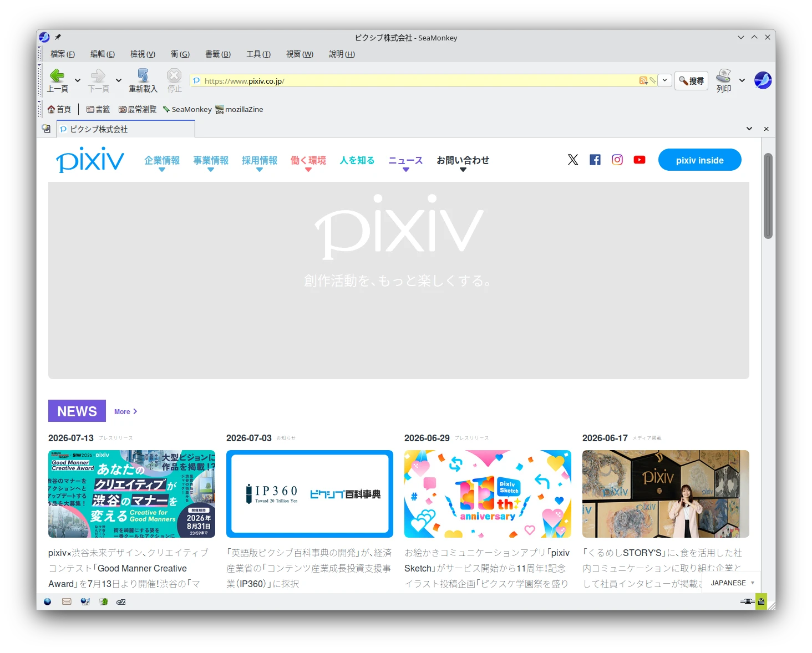The image size is (812, 653).
Task: Open the Good Manner Creative Award news thumbnail
Action: tap(131, 493)
